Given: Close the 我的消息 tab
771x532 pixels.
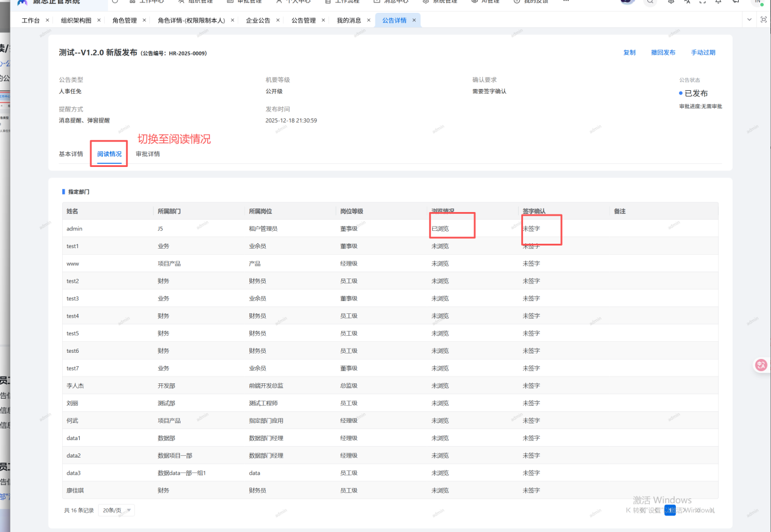Looking at the screenshot, I should (x=369, y=20).
